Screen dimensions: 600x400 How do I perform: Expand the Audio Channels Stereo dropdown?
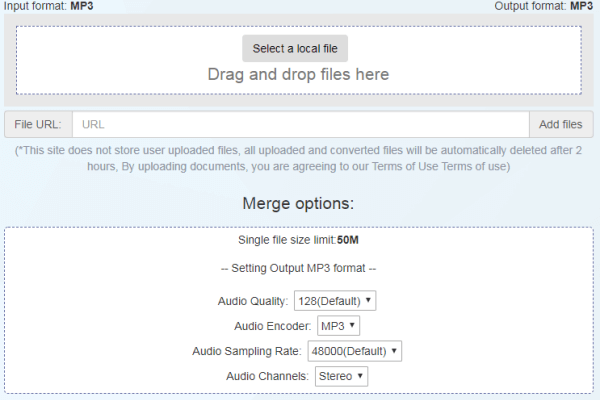(341, 376)
